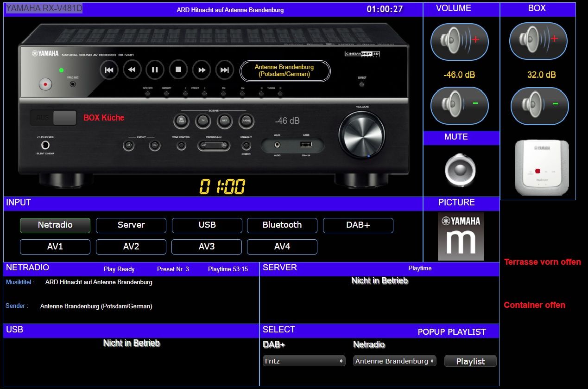Click the rewind button
Screen dimensions: 588x389
click(x=132, y=70)
